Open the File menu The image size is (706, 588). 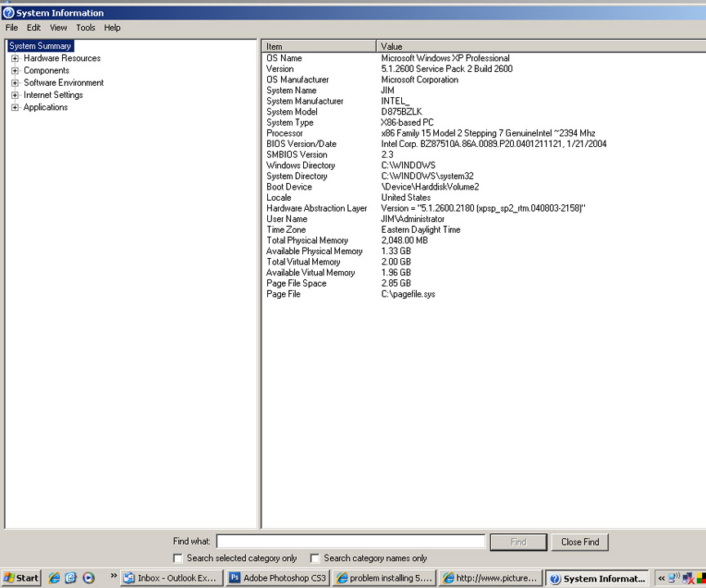[x=11, y=28]
